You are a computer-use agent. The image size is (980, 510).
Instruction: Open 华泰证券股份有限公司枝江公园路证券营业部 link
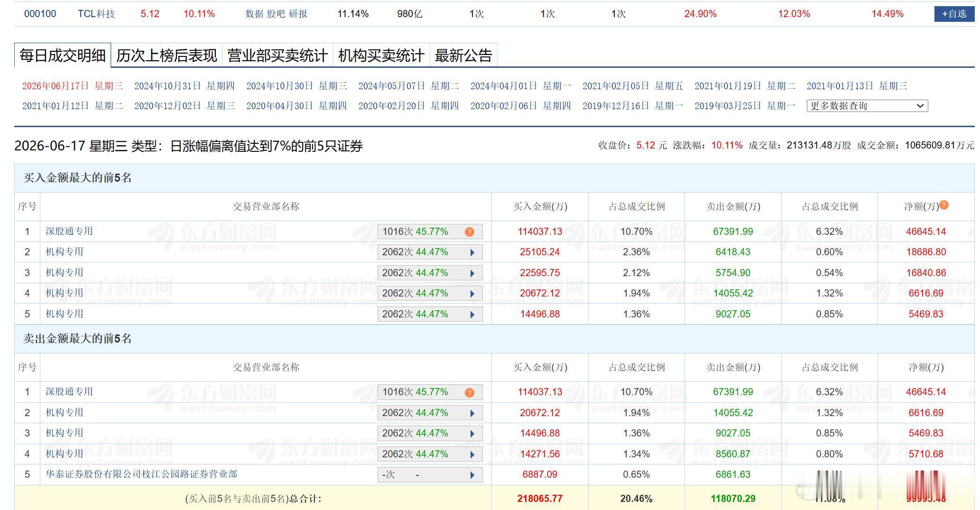(x=141, y=474)
